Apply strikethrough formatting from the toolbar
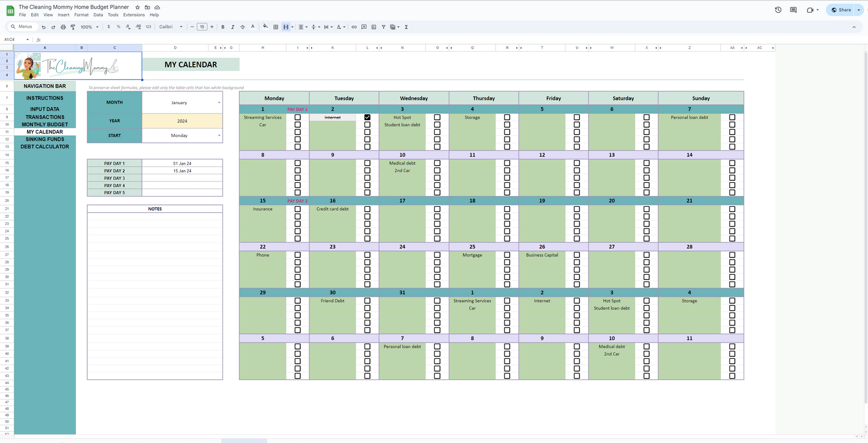868x443 pixels. [x=243, y=27]
